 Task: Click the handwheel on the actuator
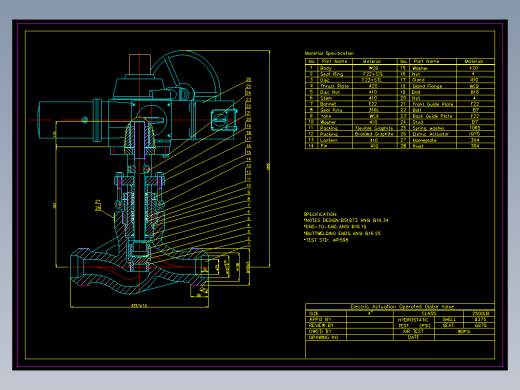[185, 75]
